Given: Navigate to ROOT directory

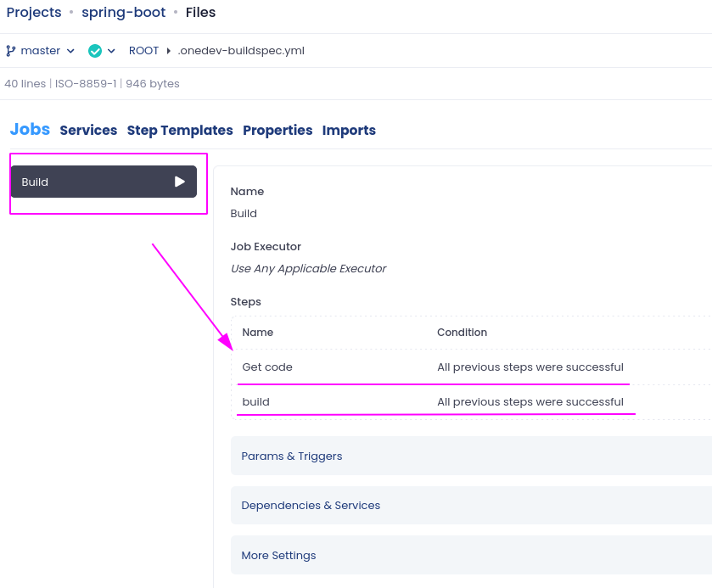Looking at the screenshot, I should [x=143, y=51].
